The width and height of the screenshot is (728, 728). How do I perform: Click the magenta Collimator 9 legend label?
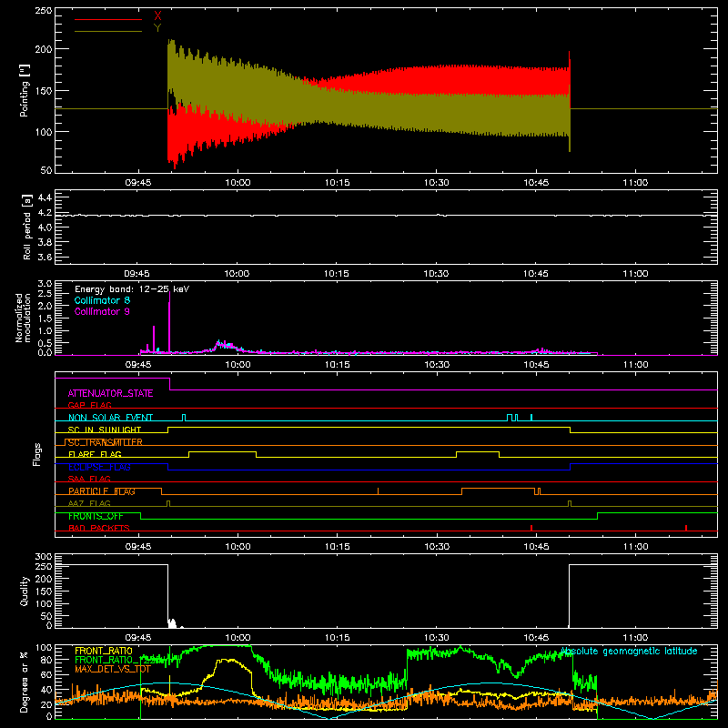pos(102,311)
